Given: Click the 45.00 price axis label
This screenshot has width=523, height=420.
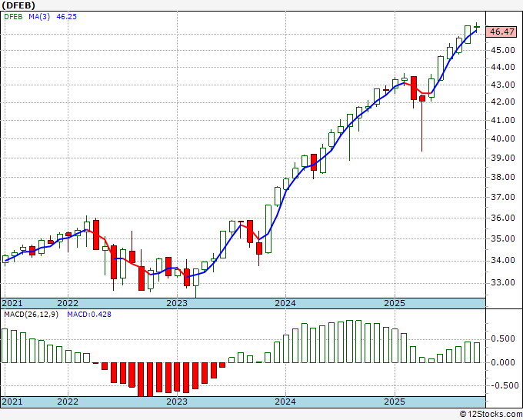Looking at the screenshot, I should coord(503,50).
